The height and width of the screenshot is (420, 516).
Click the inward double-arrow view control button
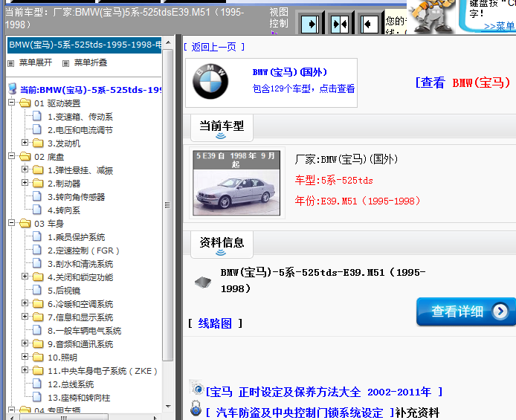point(340,24)
